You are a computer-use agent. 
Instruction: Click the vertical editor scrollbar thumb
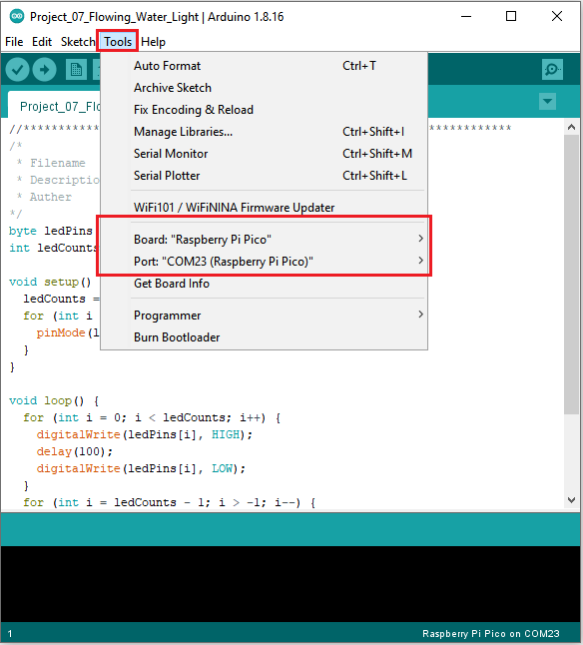571,274
